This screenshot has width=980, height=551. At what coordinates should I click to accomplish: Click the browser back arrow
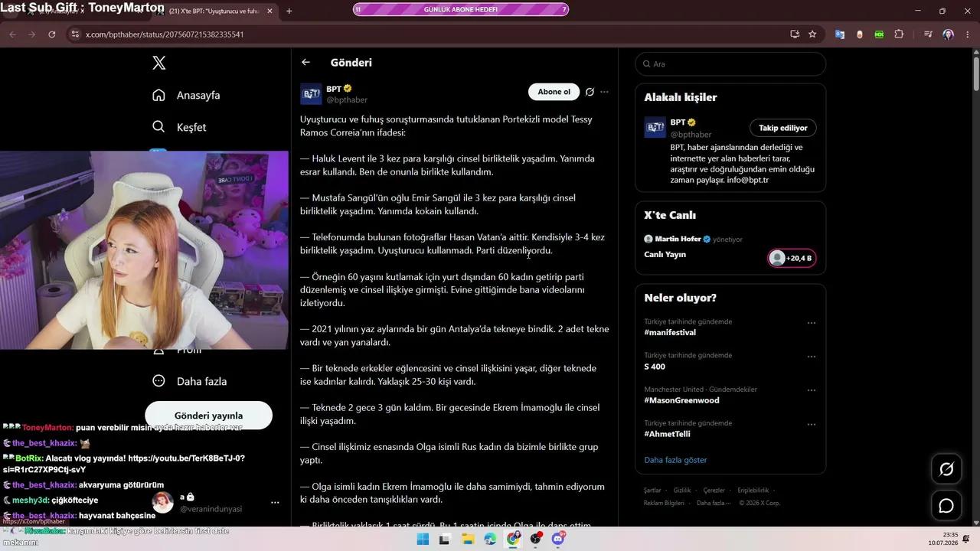click(12, 34)
